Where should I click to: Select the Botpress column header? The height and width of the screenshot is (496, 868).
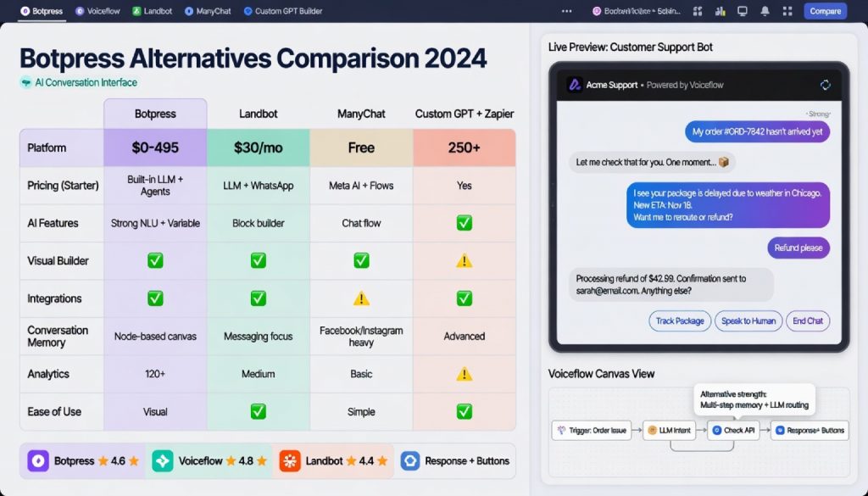[x=155, y=114]
